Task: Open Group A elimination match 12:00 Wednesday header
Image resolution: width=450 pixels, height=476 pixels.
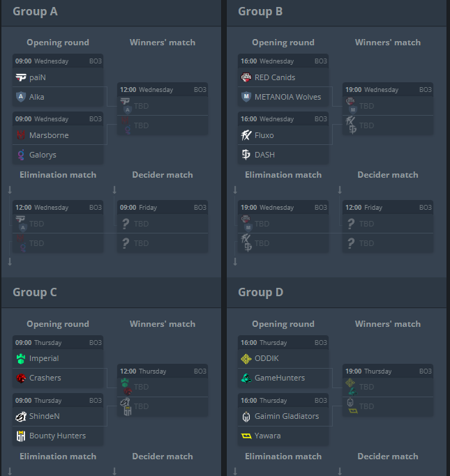Action: point(58,208)
